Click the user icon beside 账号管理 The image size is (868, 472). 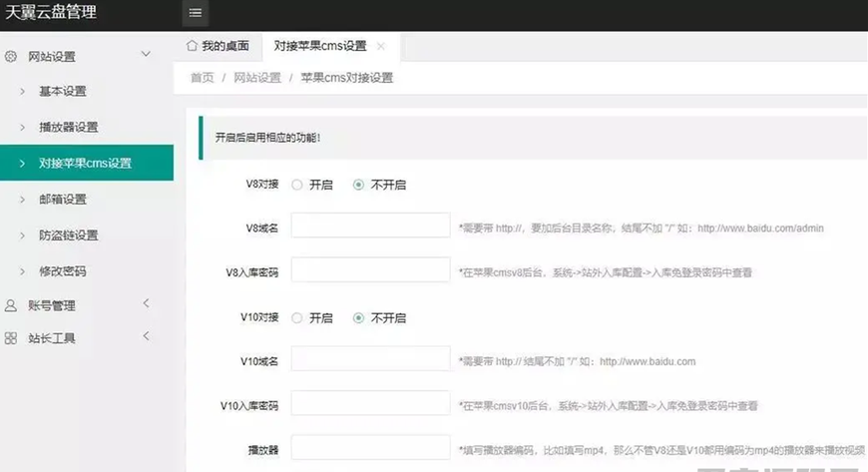11,305
